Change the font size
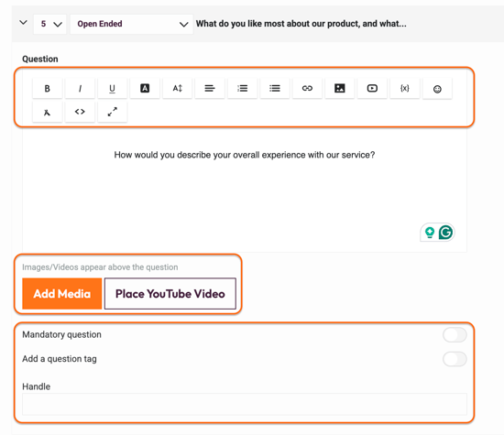Screen dimensions: 504x435 [177, 88]
